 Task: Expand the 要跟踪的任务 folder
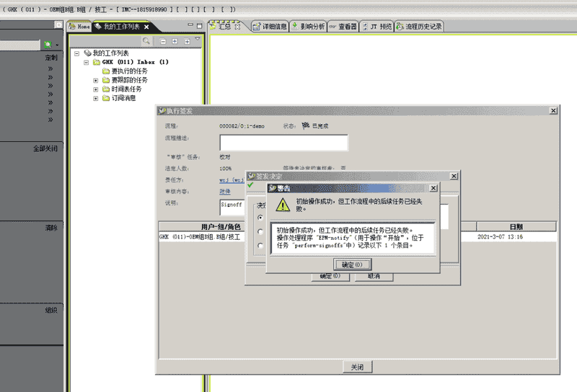[96, 81]
